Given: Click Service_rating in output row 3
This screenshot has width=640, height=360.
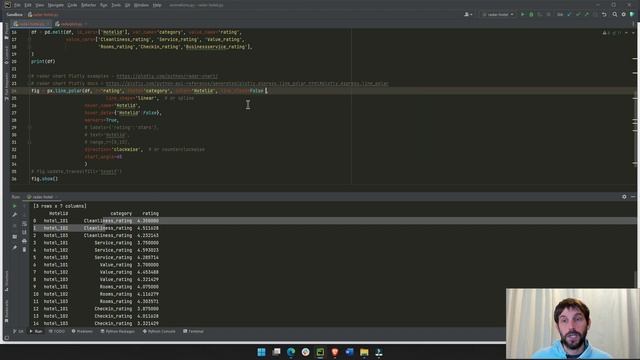Looking at the screenshot, I should (x=113, y=243).
